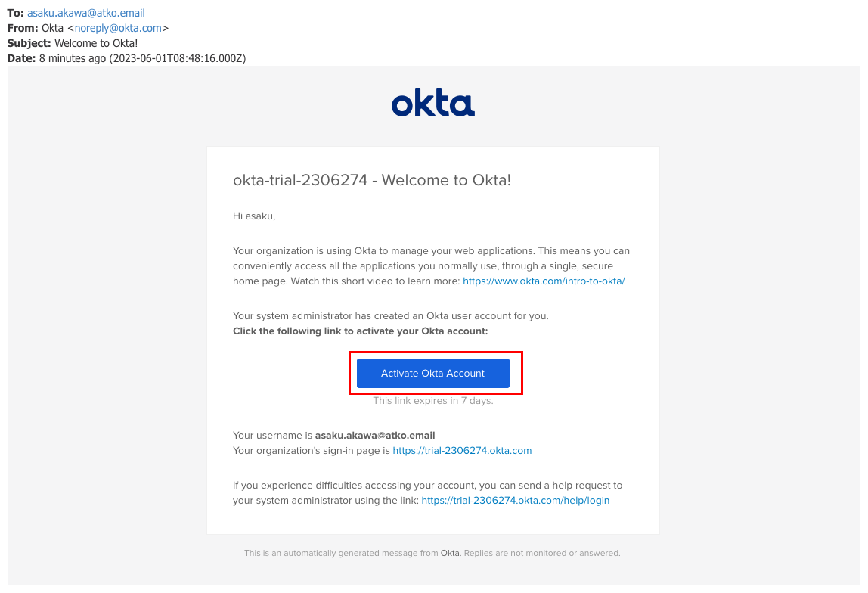Follow the help/login request link

(x=515, y=500)
